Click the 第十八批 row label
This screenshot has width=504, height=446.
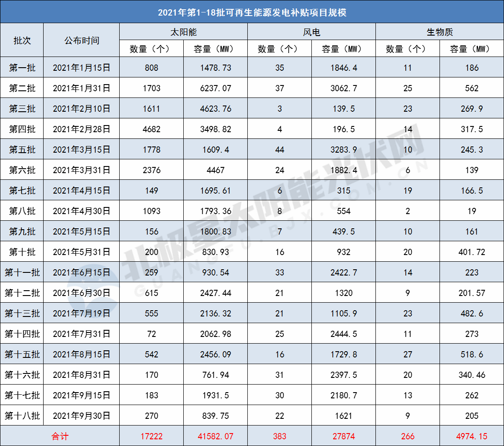[x=22, y=415]
